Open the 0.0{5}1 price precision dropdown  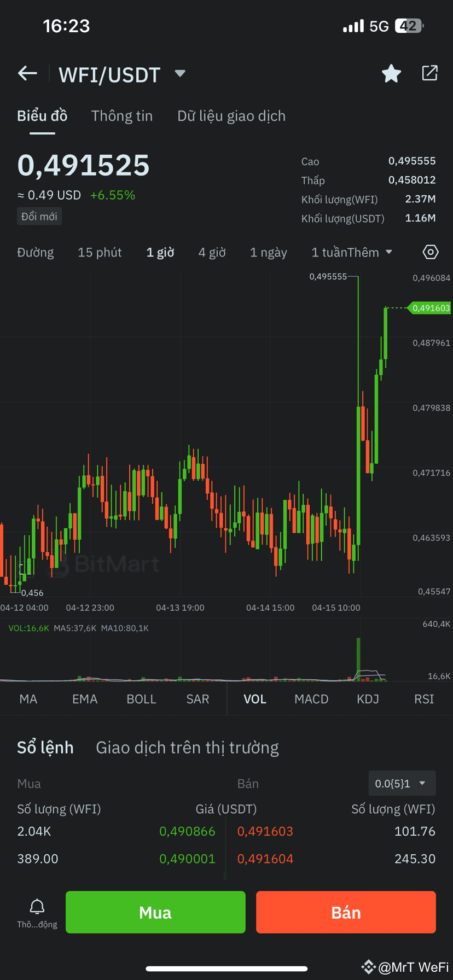pos(402,783)
